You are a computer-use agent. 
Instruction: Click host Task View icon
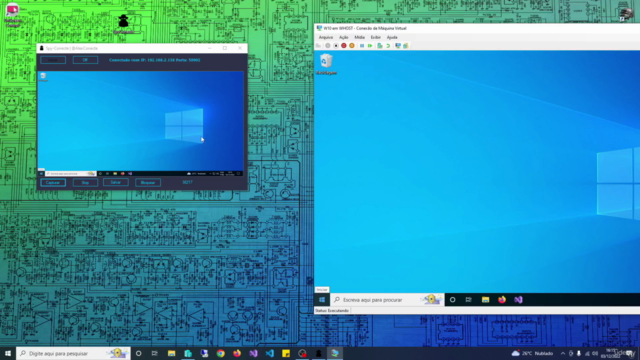pyautogui.click(x=155, y=353)
